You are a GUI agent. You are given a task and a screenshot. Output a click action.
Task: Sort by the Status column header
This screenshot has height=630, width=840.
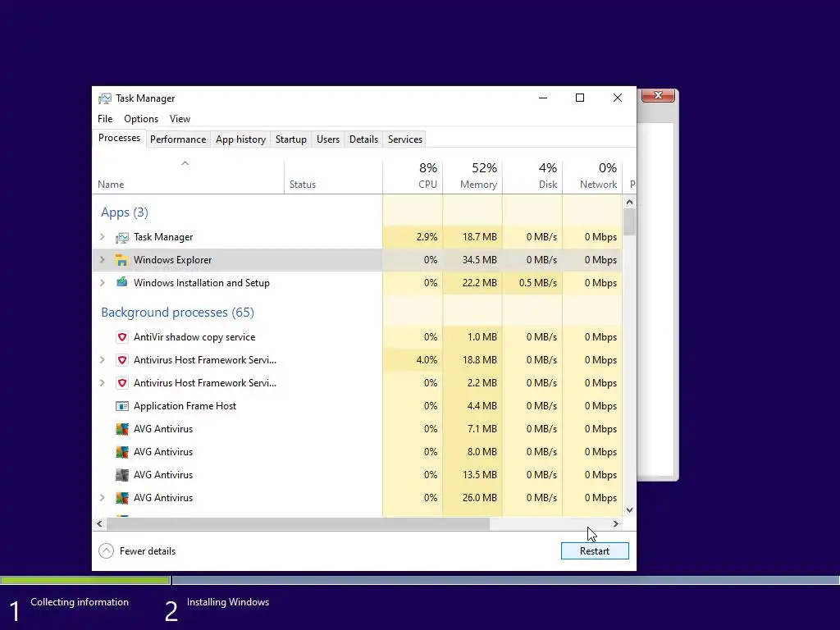pos(333,176)
